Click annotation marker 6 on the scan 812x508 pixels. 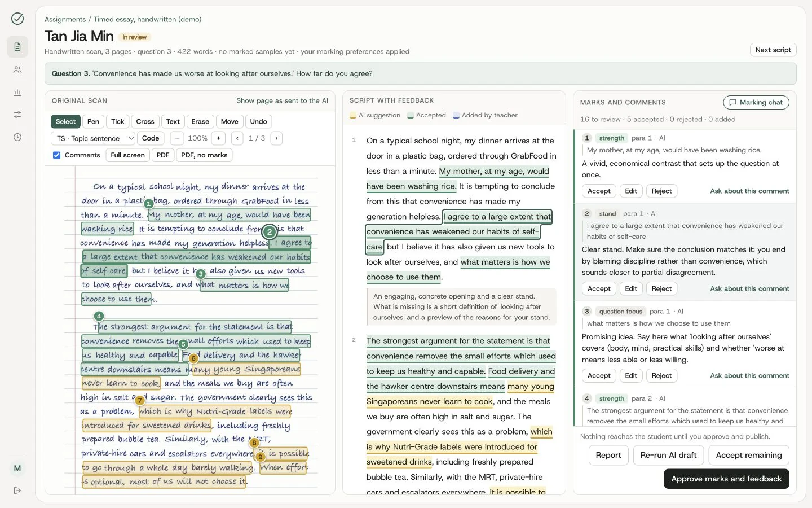(193, 358)
